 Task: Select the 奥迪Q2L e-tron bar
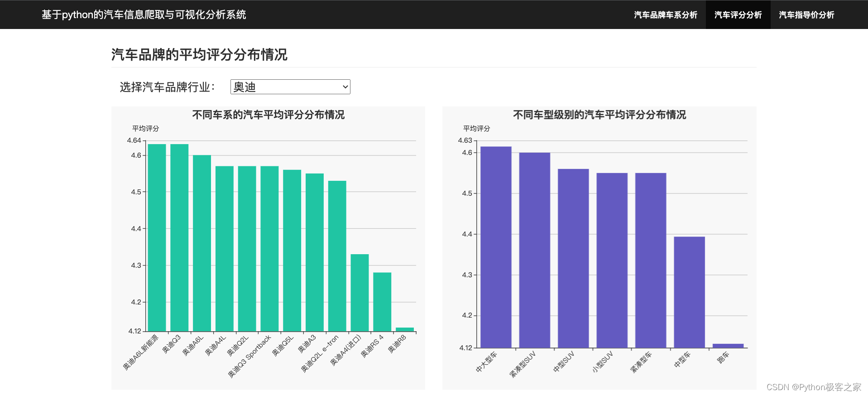337,256
